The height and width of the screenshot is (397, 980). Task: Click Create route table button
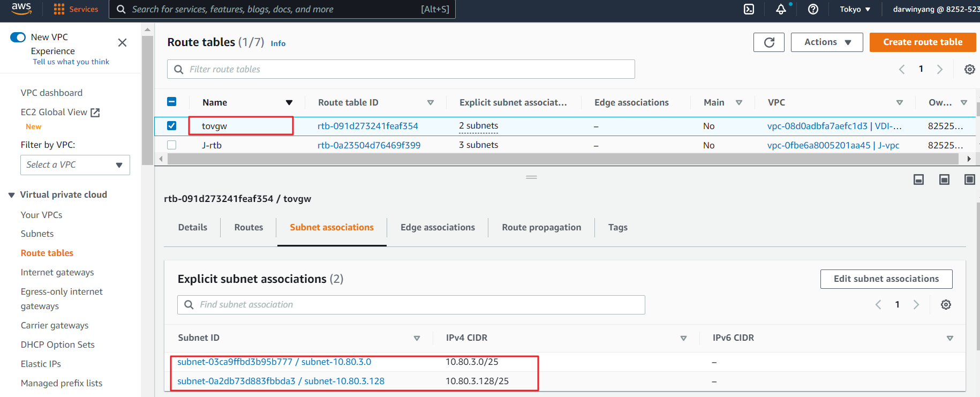[922, 42]
